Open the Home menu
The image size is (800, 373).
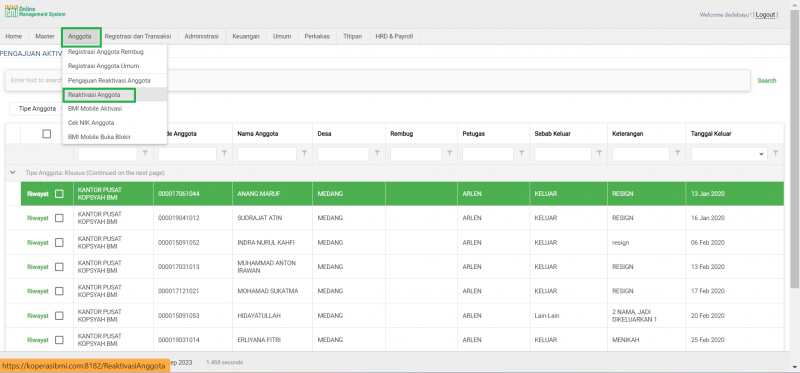coord(14,37)
